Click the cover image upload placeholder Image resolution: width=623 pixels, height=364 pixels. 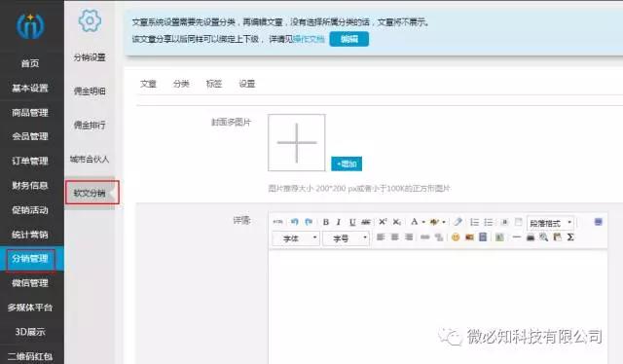(296, 143)
